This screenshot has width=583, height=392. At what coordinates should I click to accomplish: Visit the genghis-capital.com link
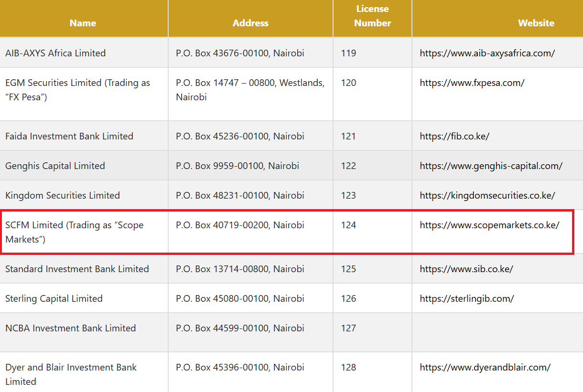click(x=491, y=166)
